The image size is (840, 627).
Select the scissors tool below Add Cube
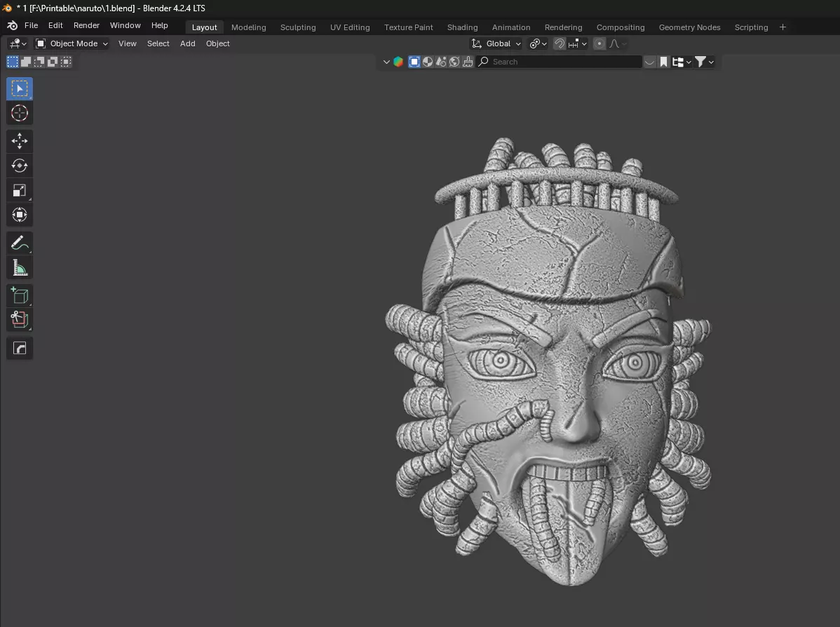click(20, 320)
